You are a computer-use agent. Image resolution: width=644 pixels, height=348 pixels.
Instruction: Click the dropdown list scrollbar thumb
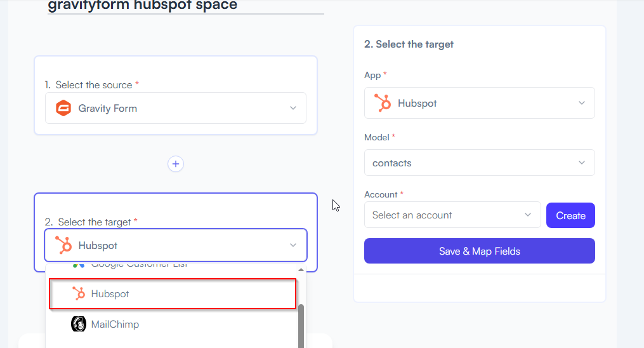(301, 326)
